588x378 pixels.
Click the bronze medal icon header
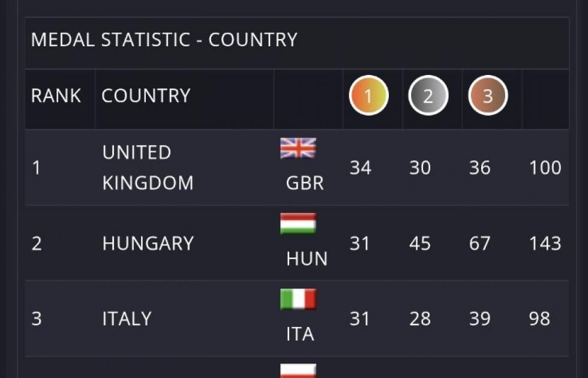[x=488, y=96]
